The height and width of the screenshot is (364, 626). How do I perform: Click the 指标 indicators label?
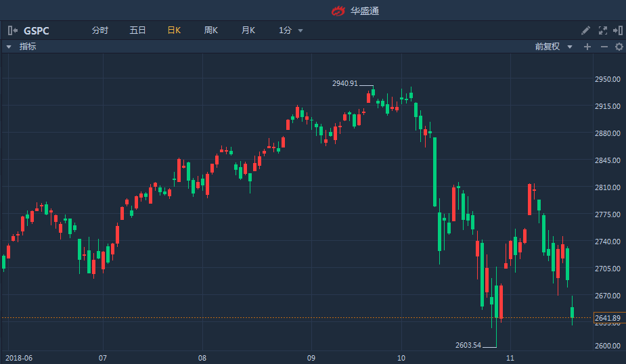(x=28, y=47)
